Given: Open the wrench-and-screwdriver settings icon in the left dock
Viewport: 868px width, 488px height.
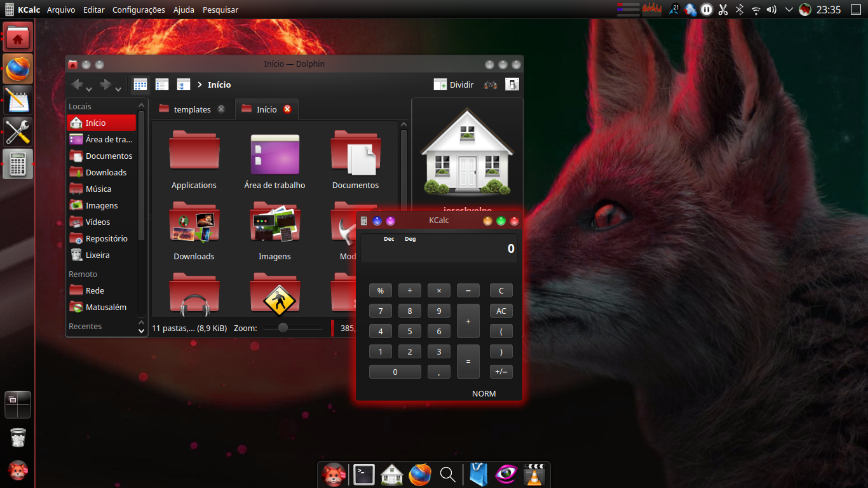Looking at the screenshot, I should [x=17, y=132].
